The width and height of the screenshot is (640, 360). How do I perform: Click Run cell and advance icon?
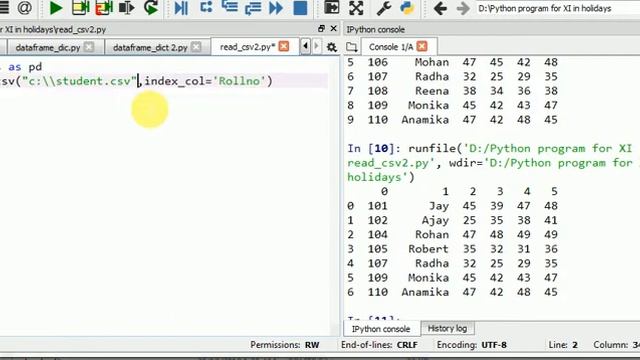click(104, 8)
